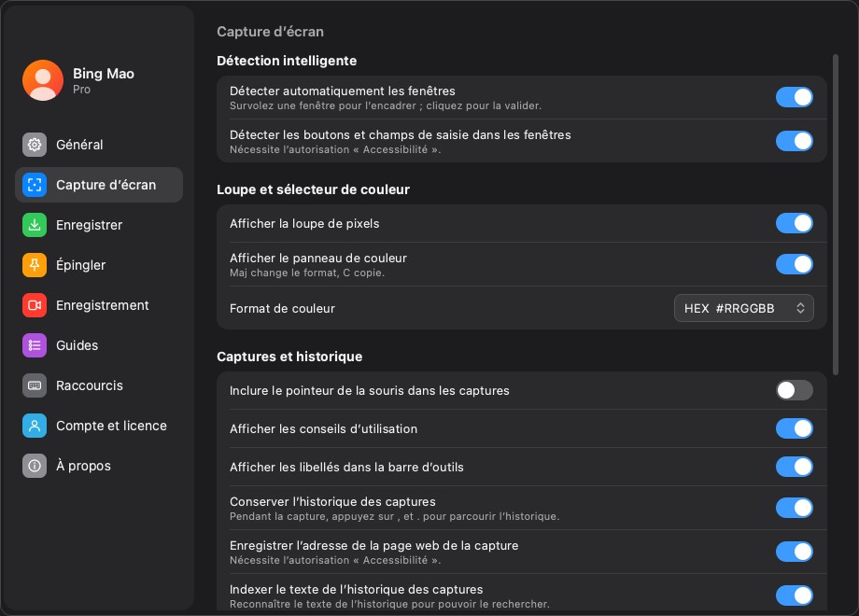Open the Général settings section
Viewport: 859px width, 616px height.
pyautogui.click(x=99, y=145)
